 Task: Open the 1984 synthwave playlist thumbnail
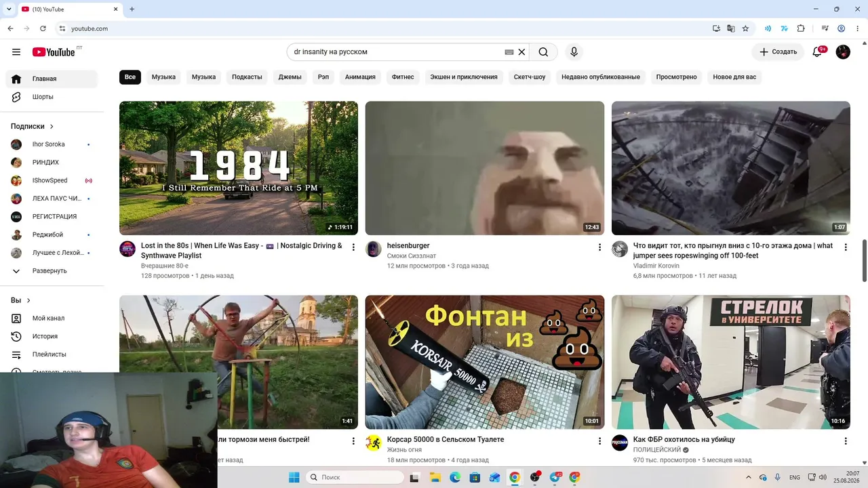point(239,168)
